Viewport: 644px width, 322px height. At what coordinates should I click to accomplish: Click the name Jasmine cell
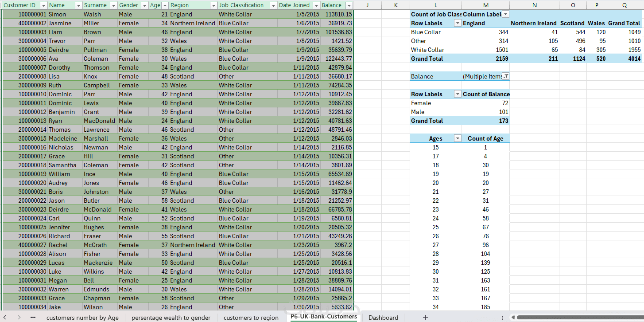65,23
